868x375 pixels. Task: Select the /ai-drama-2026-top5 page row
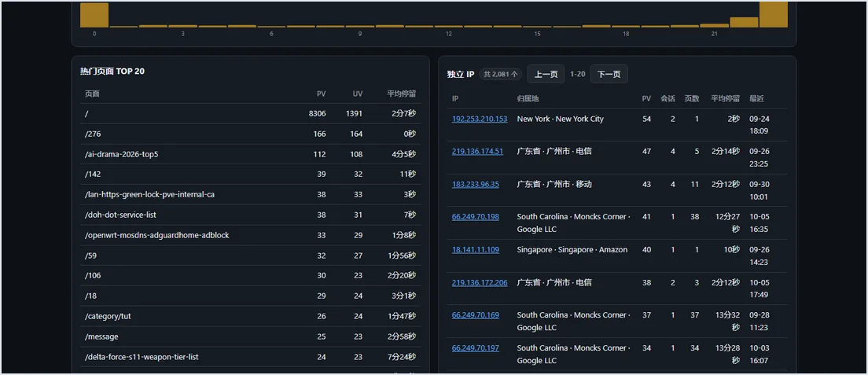[x=251, y=154]
